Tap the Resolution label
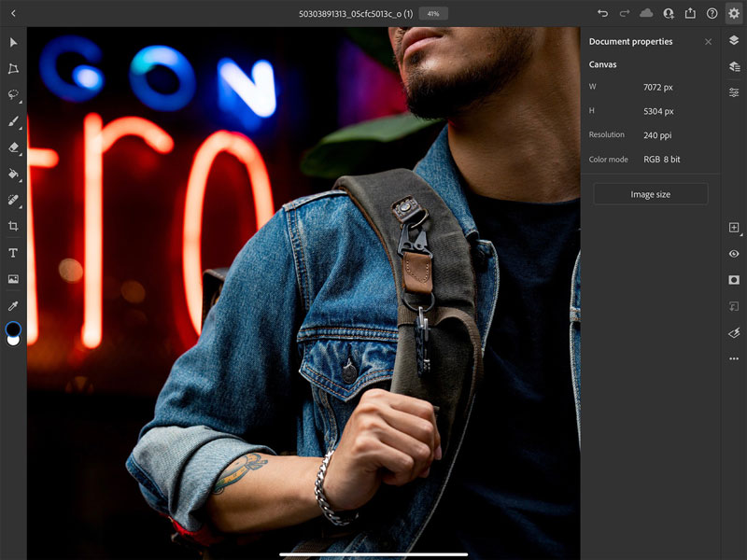The height and width of the screenshot is (560, 747). pos(606,134)
